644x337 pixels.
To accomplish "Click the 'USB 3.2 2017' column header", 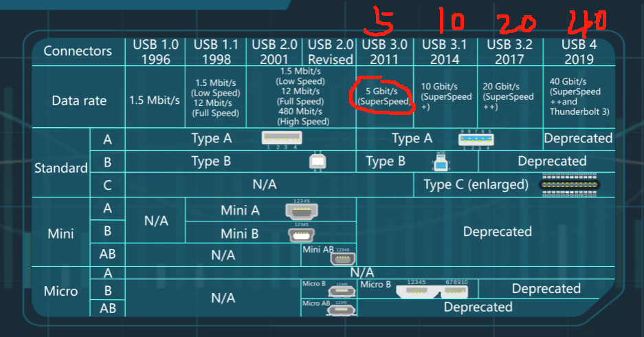I will [510, 52].
